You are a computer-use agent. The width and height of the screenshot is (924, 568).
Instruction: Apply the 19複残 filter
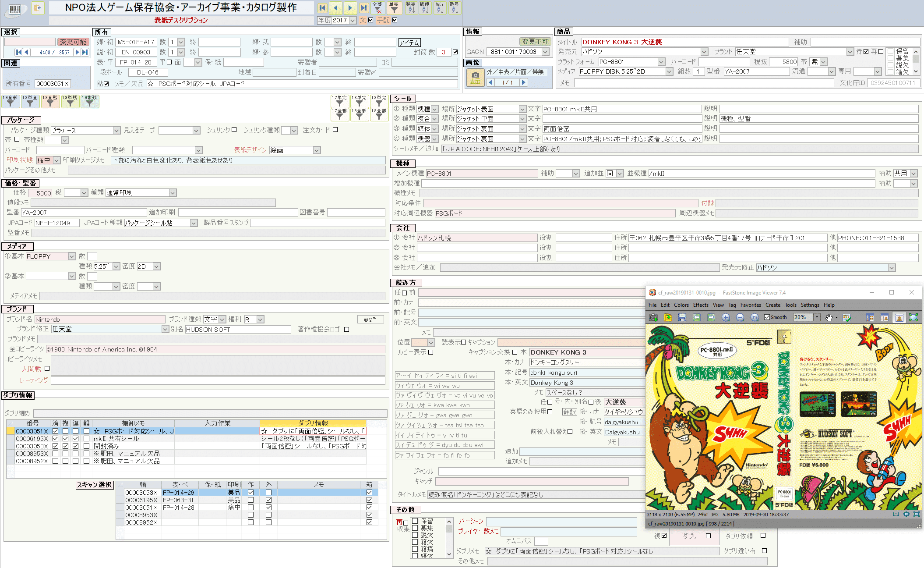(90, 101)
